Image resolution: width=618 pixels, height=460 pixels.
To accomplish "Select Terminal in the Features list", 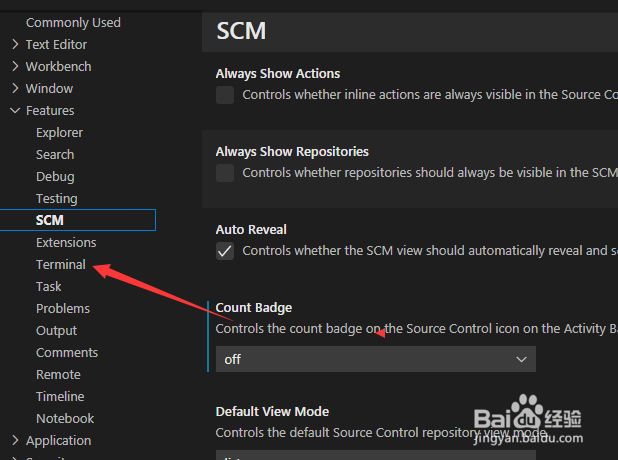I will coord(61,264).
